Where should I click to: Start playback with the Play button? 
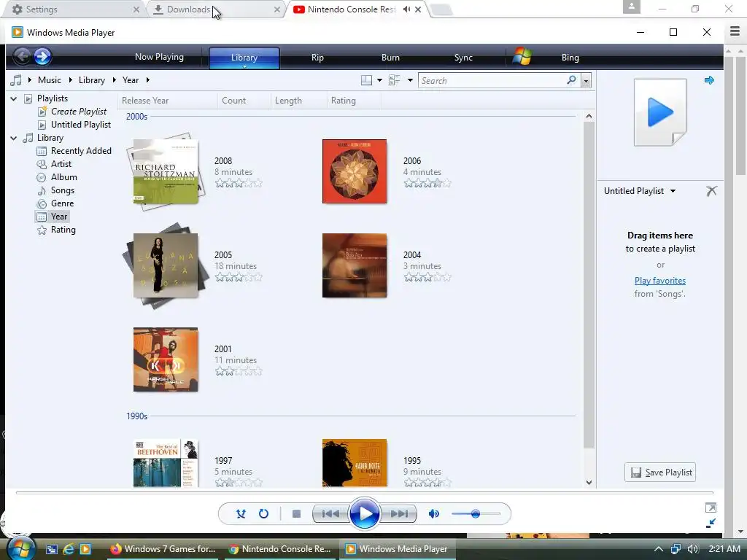click(365, 513)
